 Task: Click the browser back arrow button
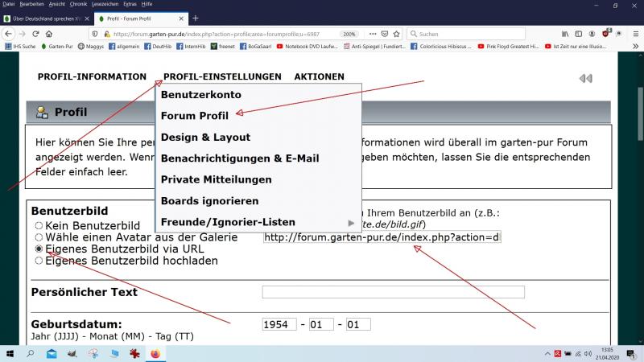(9, 34)
